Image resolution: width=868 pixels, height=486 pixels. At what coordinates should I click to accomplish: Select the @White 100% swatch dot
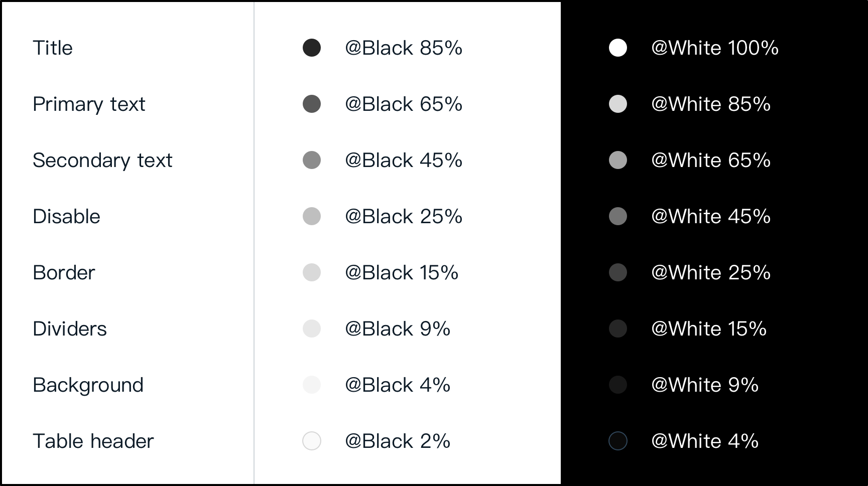coord(618,48)
